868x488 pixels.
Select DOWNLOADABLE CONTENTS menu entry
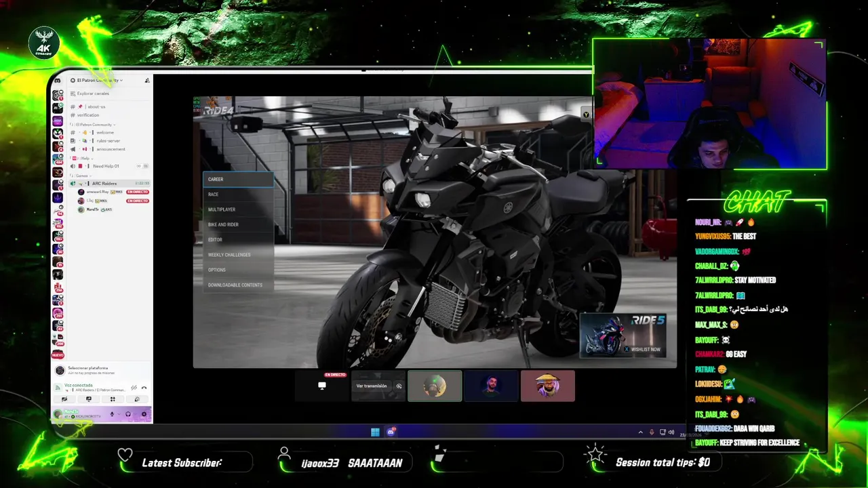(238, 285)
